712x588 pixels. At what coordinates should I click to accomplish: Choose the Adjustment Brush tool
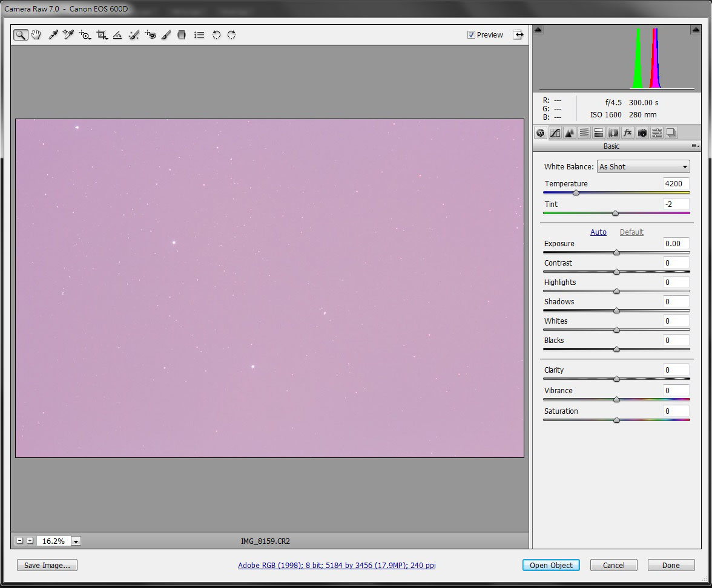click(x=166, y=35)
